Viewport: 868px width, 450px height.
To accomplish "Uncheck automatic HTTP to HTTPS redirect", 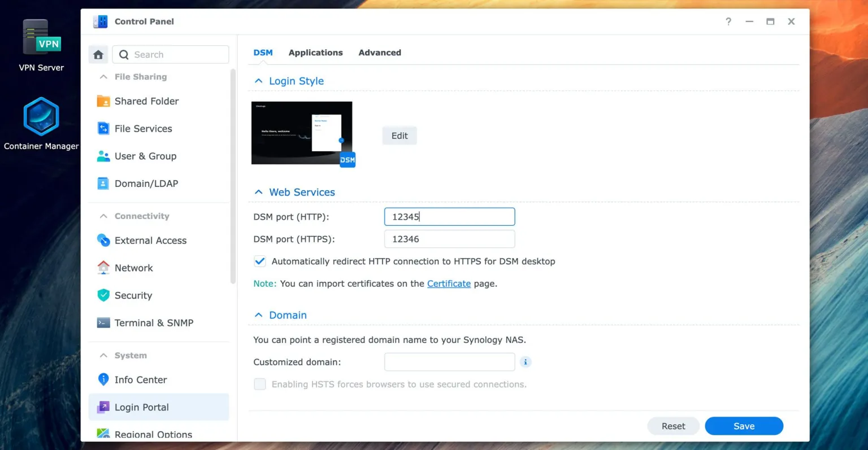I will coord(259,261).
